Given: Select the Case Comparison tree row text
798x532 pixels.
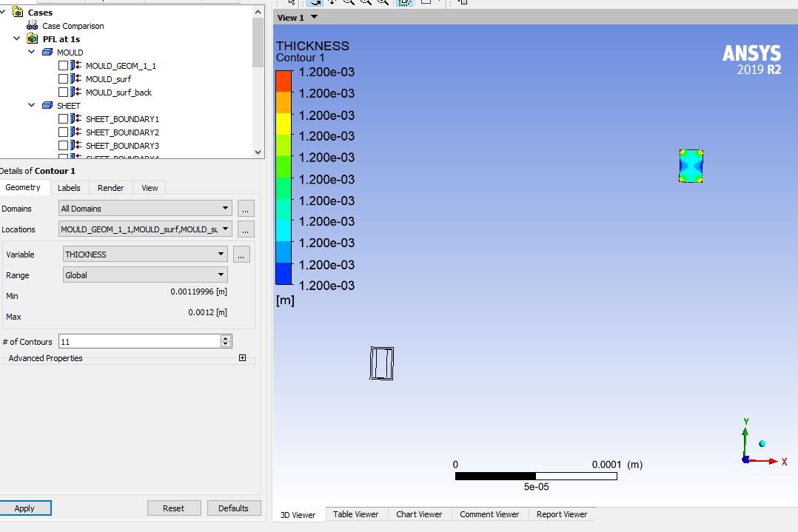Looking at the screenshot, I should [x=73, y=25].
